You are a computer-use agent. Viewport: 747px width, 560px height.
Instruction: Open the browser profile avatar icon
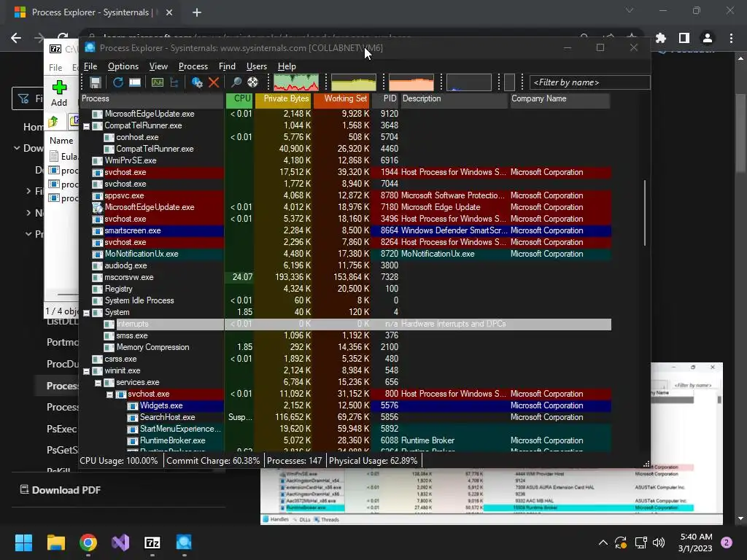coord(708,38)
